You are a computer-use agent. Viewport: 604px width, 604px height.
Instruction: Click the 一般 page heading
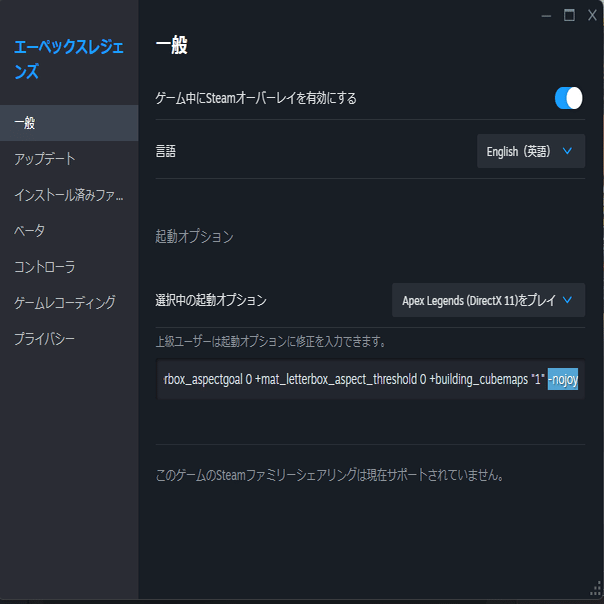pyautogui.click(x=172, y=45)
